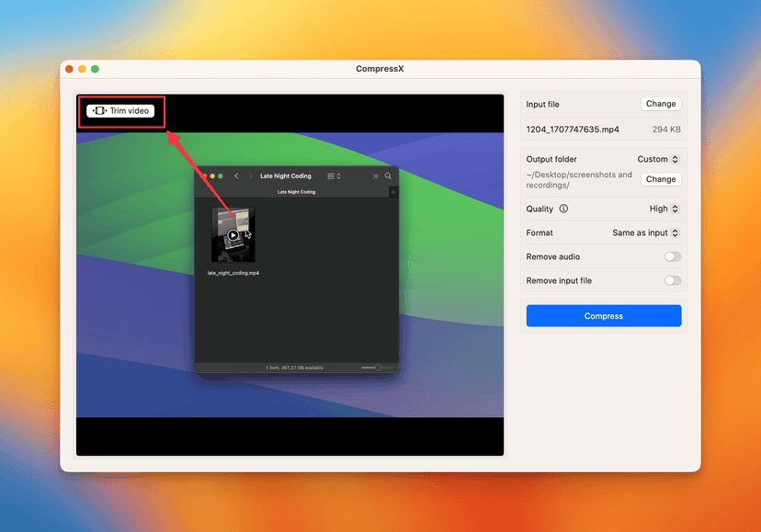Enable the Remove audio toggle

672,257
